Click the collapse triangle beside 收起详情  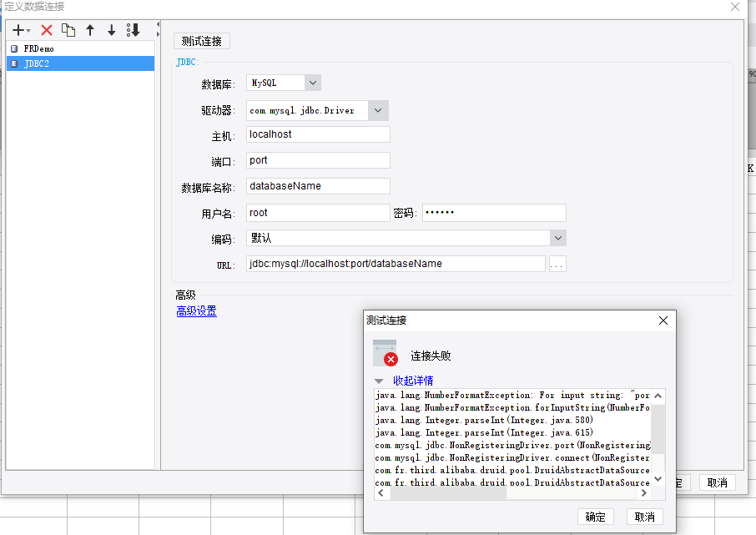click(379, 381)
